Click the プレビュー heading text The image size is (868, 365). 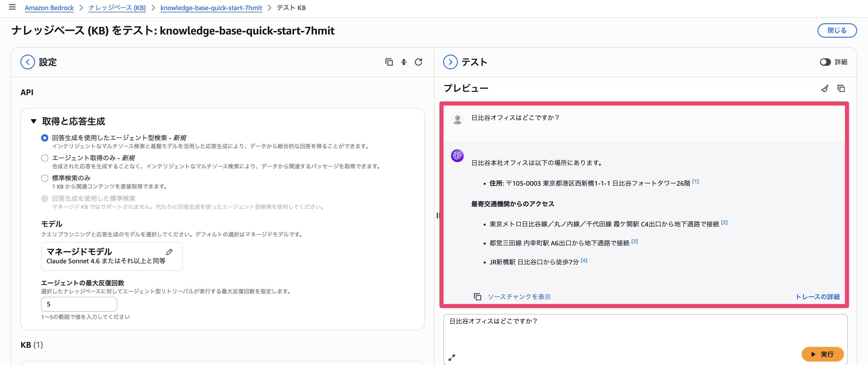pyautogui.click(x=466, y=89)
